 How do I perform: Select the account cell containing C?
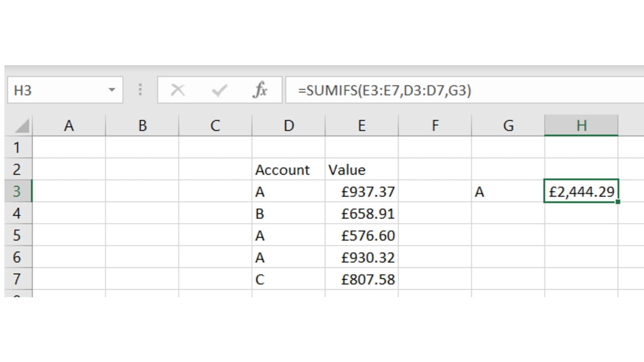(x=288, y=279)
